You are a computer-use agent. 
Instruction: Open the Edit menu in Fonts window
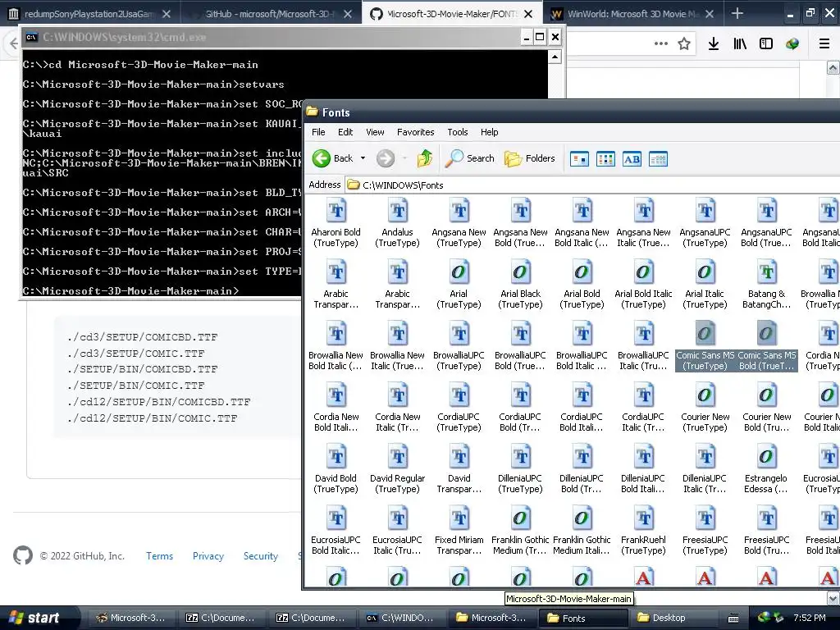point(345,132)
